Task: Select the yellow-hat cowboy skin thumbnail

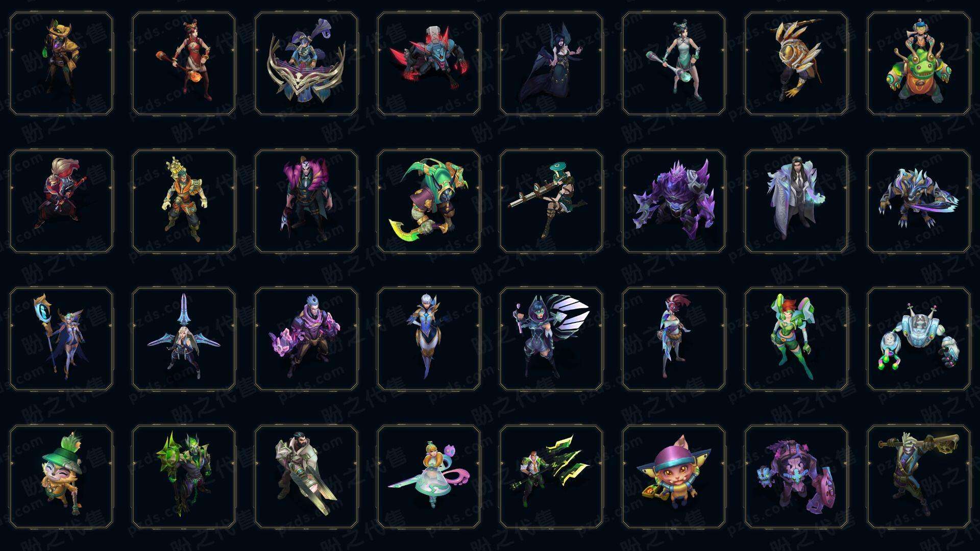Action: [61, 63]
